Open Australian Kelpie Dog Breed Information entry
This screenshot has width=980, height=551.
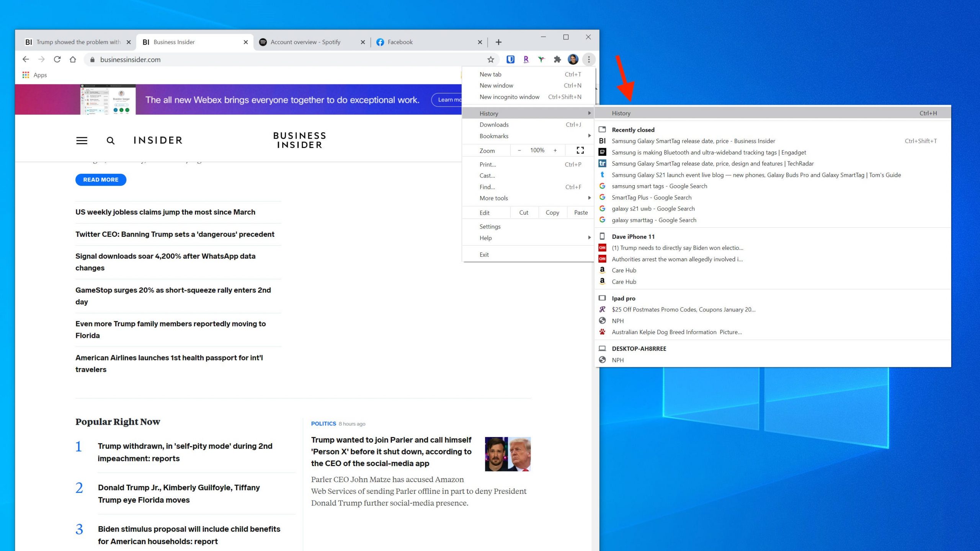pos(773,332)
